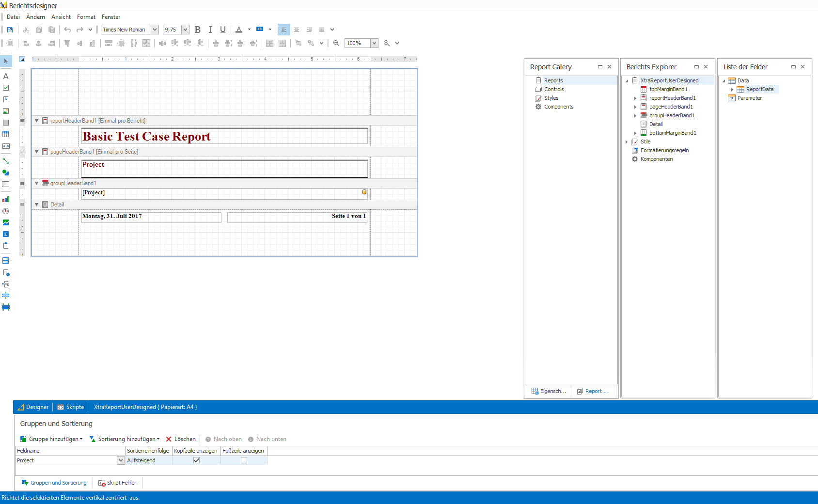Select the Check Box control in toolbox

(x=6, y=88)
